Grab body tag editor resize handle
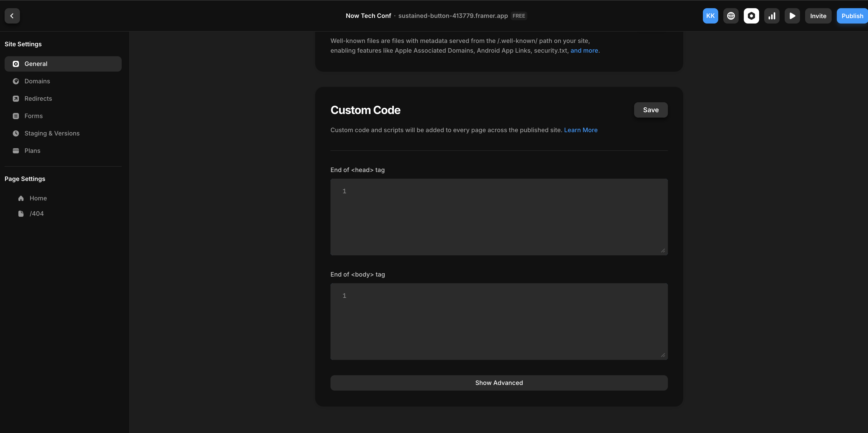Image resolution: width=868 pixels, height=433 pixels. pyautogui.click(x=663, y=355)
